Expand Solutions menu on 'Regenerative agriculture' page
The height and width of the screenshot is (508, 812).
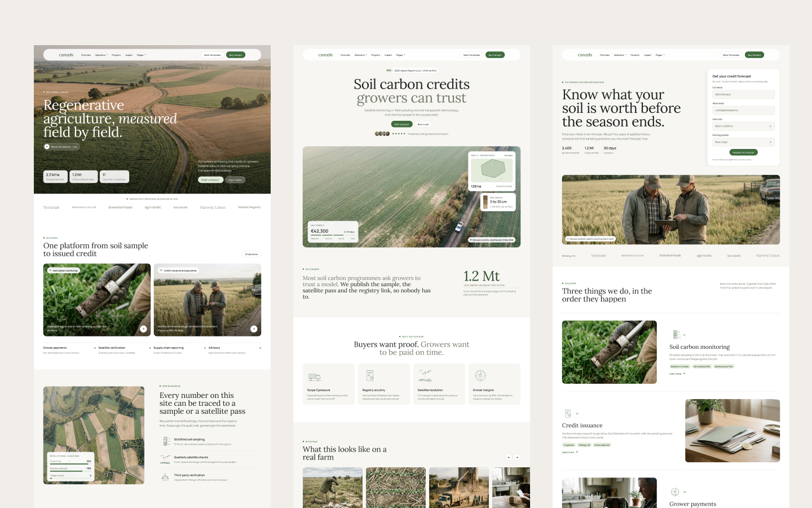pos(101,55)
